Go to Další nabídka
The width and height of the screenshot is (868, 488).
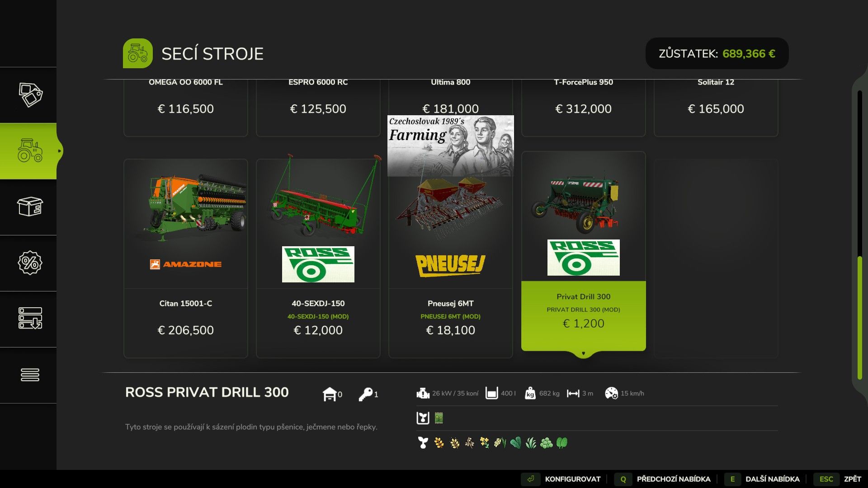pyautogui.click(x=763, y=479)
